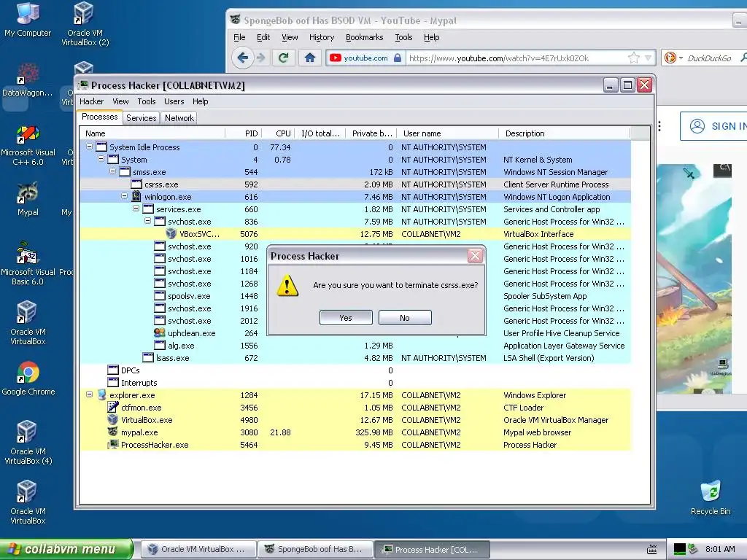Screen dimensions: 747x560
Task: Collapse the smss.exe tree node
Action: (113, 171)
